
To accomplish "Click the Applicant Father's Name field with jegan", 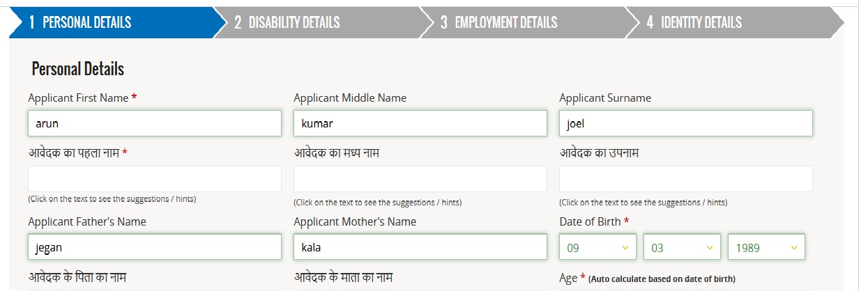I will (x=155, y=247).
